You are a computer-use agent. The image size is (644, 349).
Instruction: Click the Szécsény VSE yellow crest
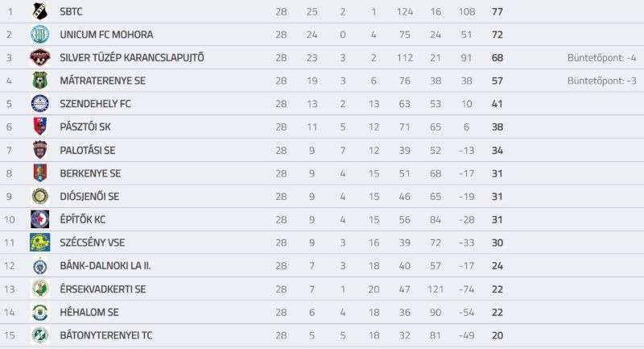[39, 243]
